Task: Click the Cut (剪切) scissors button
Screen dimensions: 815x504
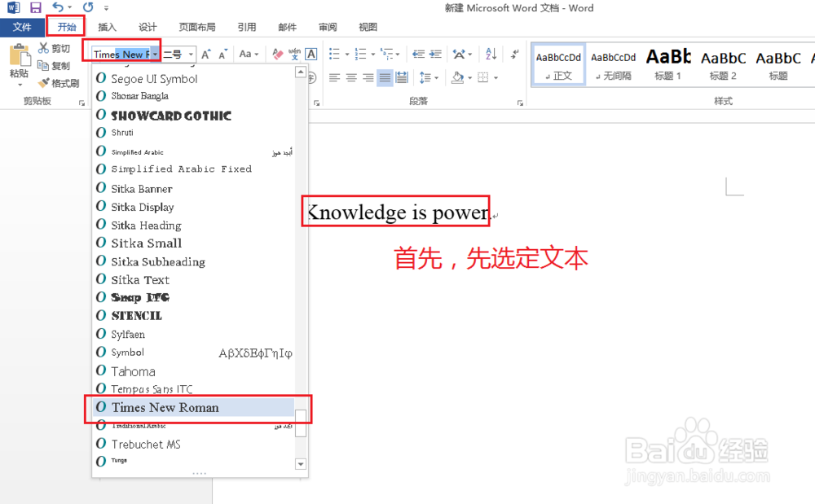Action: 54,48
